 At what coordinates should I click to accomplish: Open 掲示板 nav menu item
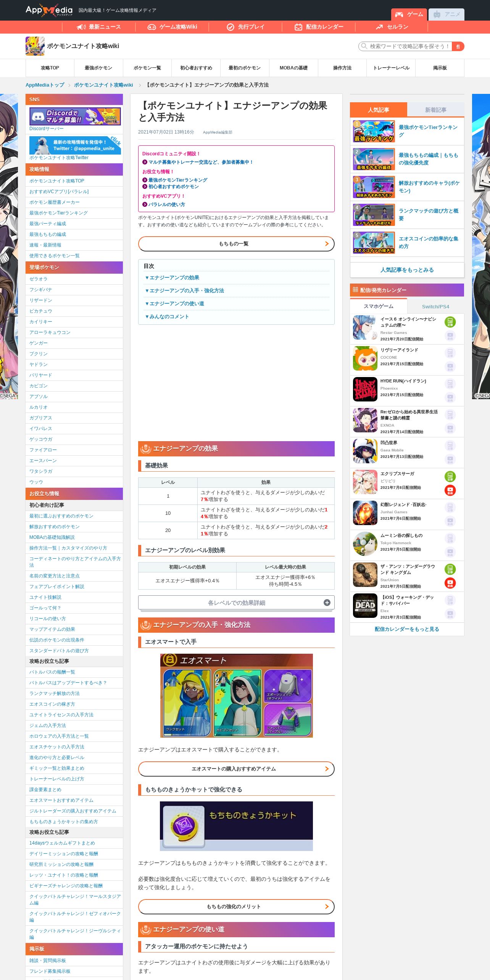pos(440,68)
